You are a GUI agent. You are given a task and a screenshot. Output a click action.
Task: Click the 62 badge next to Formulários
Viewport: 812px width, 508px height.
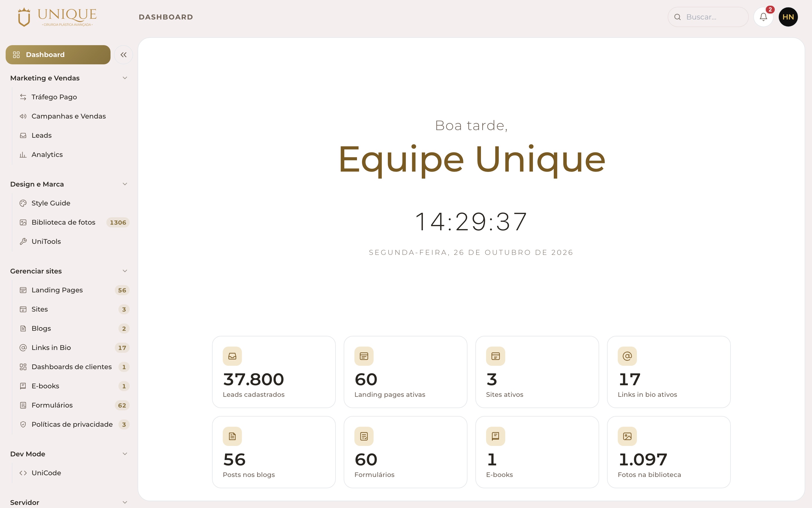coord(122,406)
